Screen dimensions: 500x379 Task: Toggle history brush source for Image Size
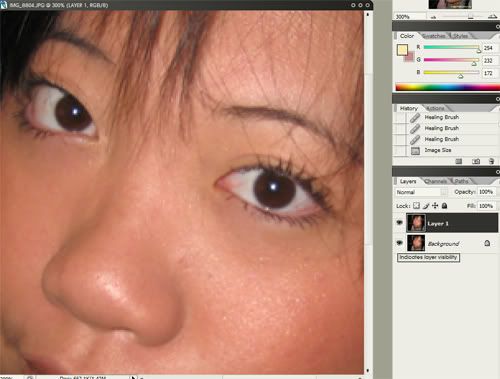[x=400, y=151]
